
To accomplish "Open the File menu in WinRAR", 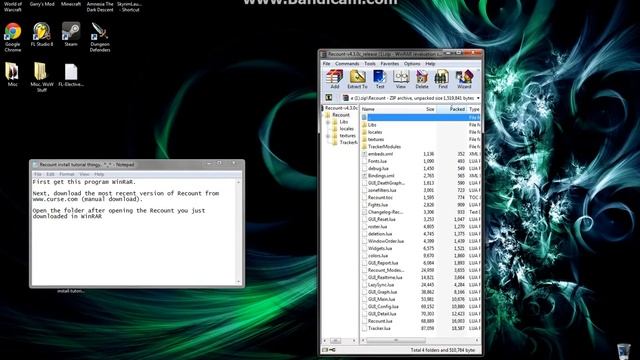I will pos(327,64).
